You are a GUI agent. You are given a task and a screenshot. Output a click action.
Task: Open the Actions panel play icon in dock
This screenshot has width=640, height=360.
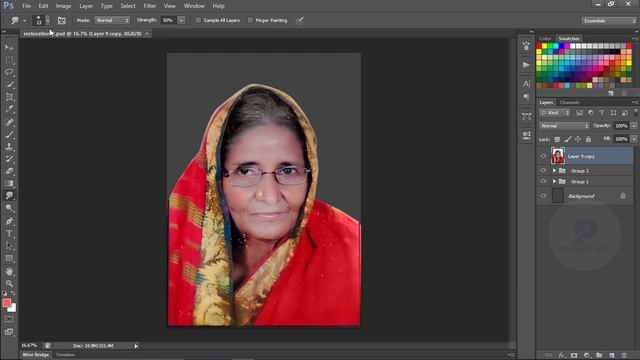click(527, 65)
